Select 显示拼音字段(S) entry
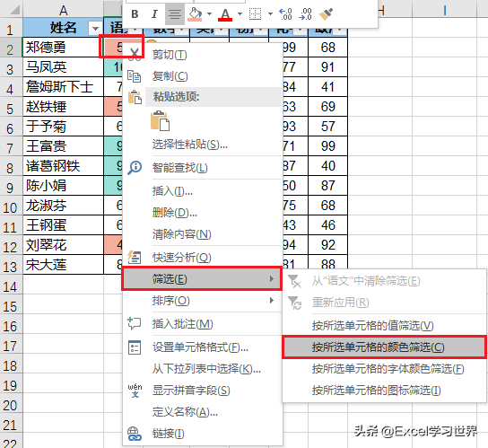 pyautogui.click(x=191, y=391)
